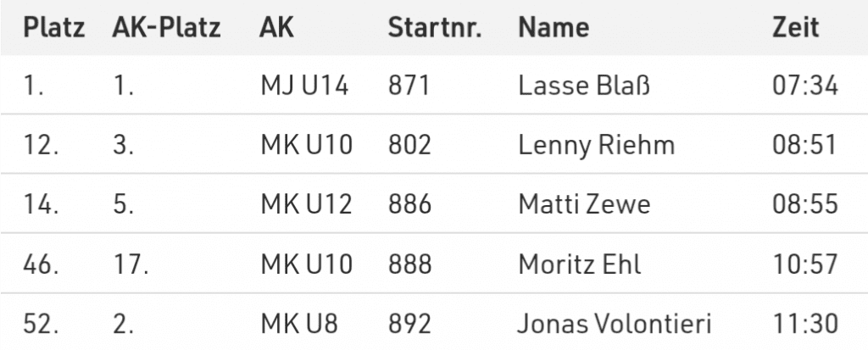Click the Name column header
This screenshot has width=868, height=350.
point(554,28)
